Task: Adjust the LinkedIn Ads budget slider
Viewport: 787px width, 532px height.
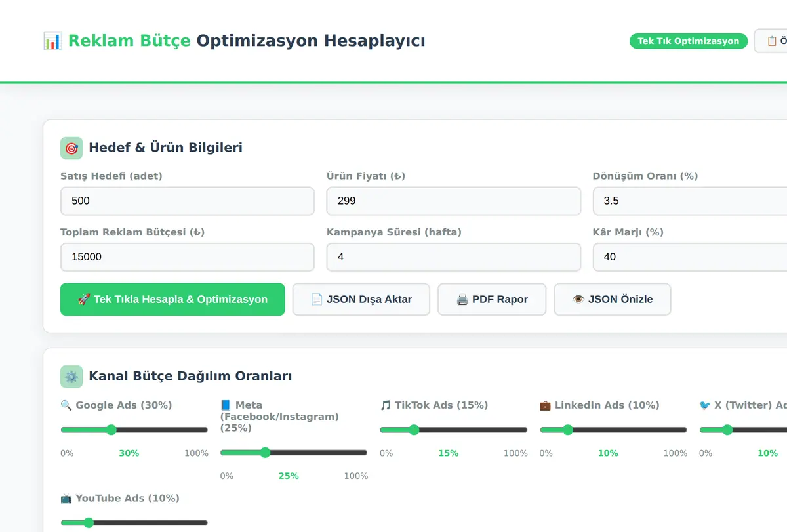Action: (613, 430)
